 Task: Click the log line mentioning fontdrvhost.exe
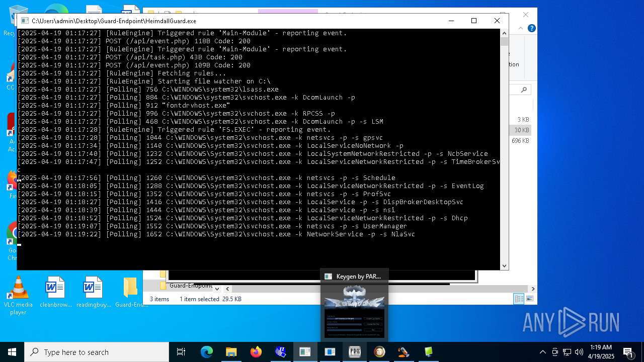coord(124,105)
